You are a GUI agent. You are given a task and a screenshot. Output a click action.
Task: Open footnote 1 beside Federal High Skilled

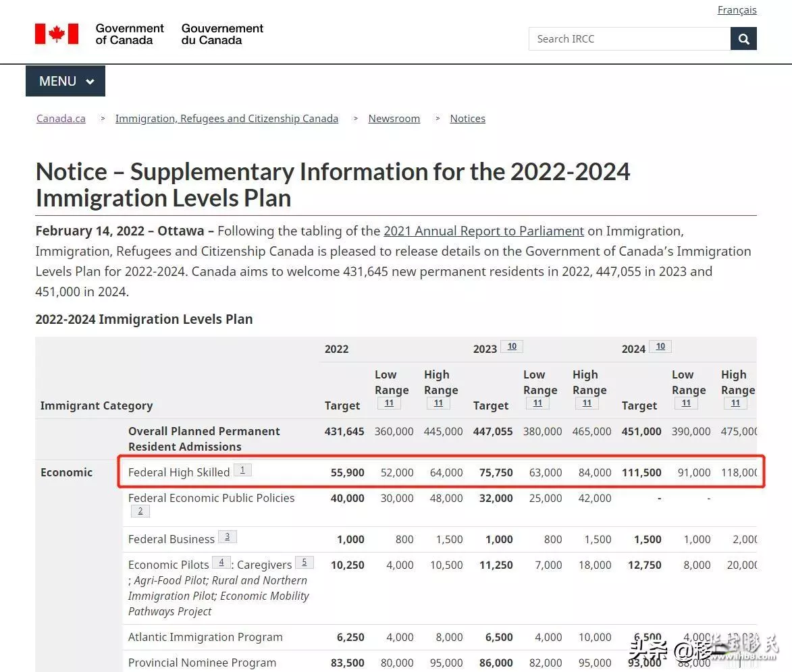point(242,470)
